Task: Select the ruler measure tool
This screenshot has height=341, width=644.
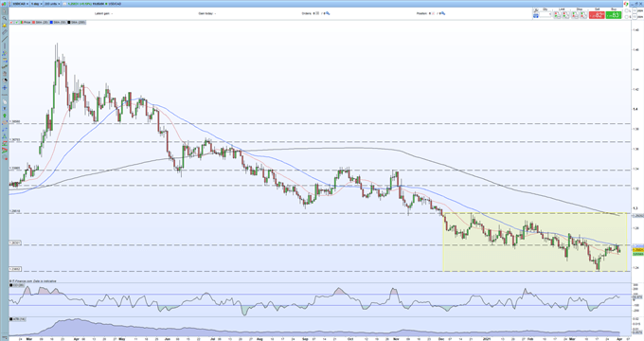Action: coord(5,32)
